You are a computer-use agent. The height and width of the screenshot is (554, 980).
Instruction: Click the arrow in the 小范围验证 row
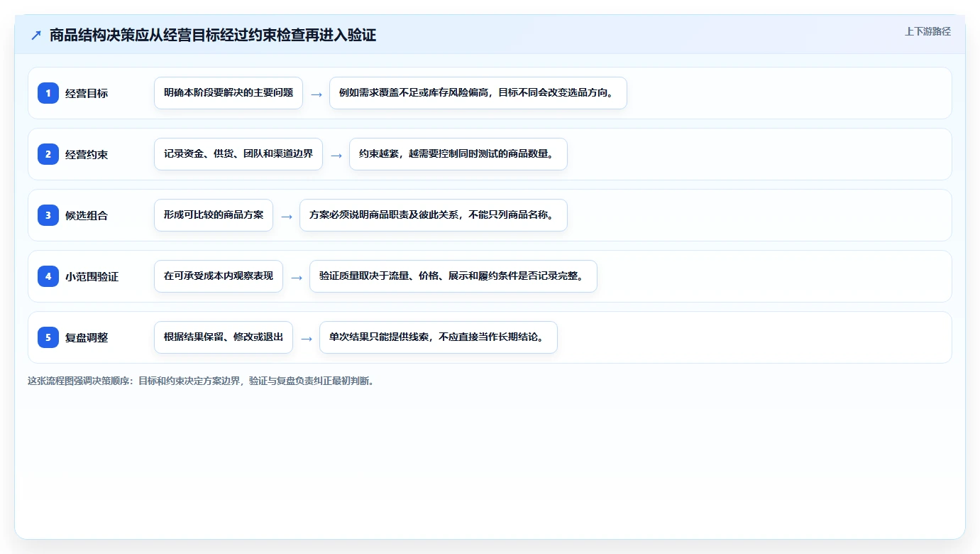[297, 277]
